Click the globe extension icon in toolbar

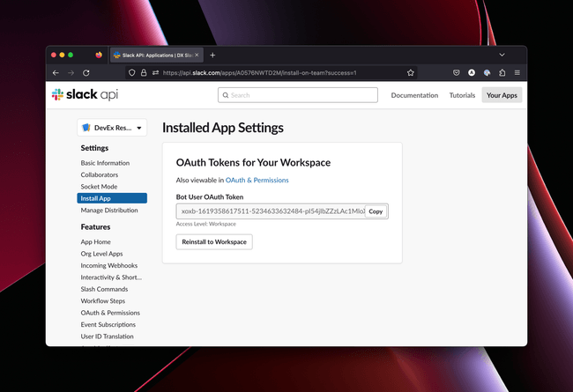click(487, 73)
